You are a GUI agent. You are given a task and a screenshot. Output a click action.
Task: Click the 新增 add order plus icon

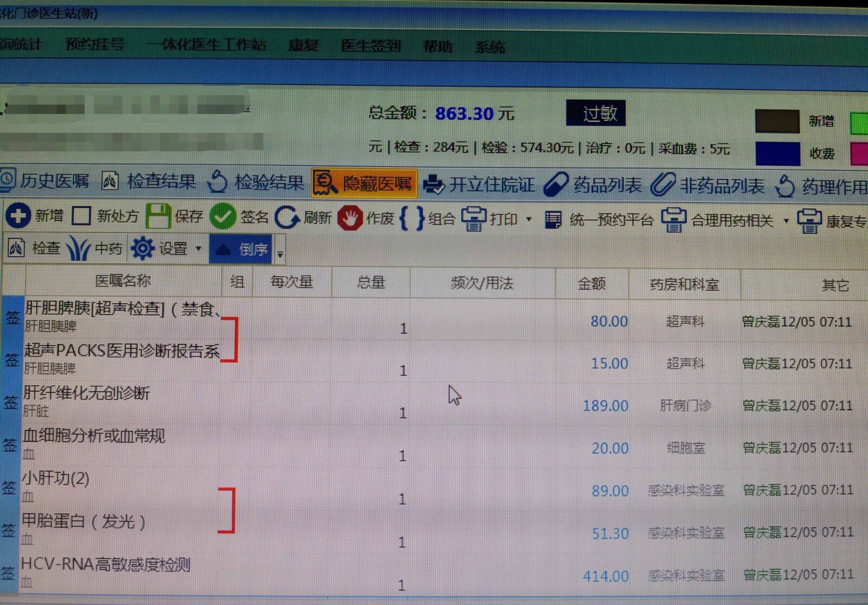[18, 215]
